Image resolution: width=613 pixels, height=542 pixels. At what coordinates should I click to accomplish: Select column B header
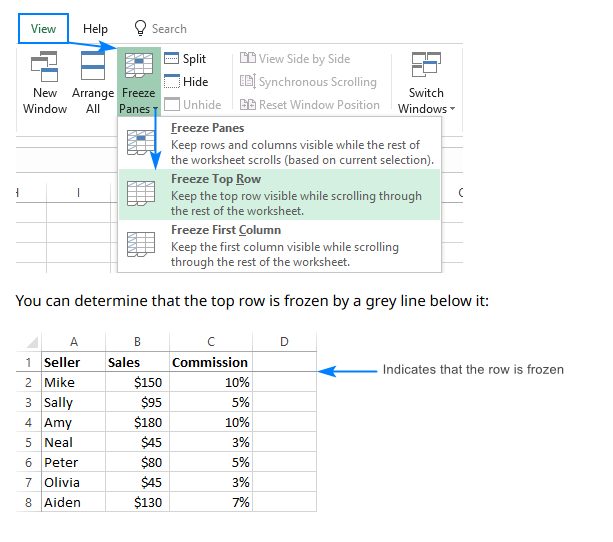137,342
